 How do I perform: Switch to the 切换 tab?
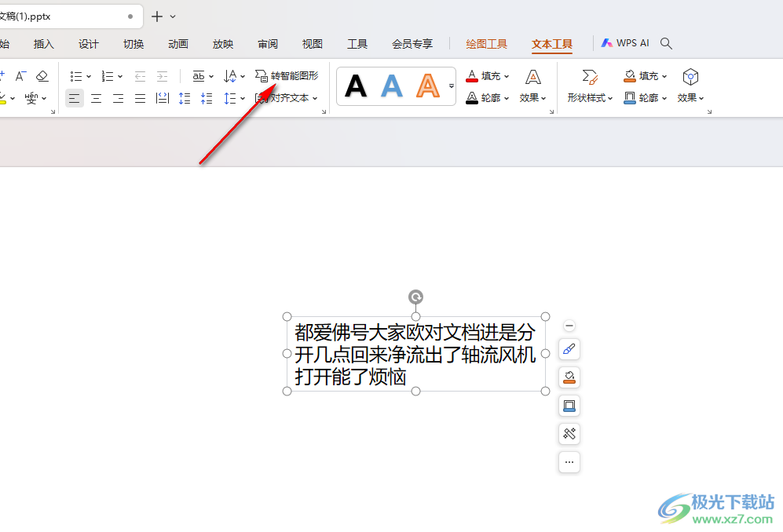tap(134, 44)
